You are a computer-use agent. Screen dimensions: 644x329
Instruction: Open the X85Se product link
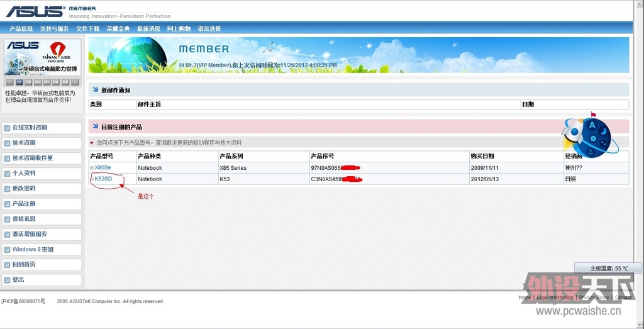tap(103, 167)
